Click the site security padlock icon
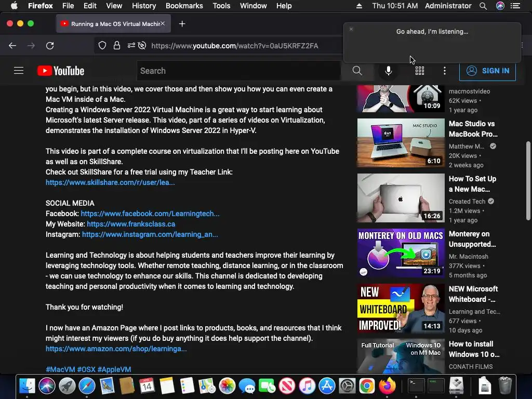The image size is (532, 399). tap(117, 46)
